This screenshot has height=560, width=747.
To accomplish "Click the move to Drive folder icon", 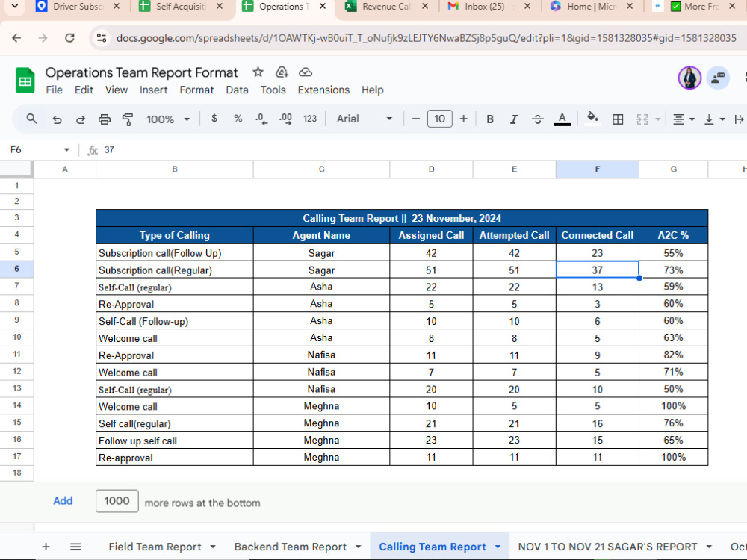I will click(282, 72).
